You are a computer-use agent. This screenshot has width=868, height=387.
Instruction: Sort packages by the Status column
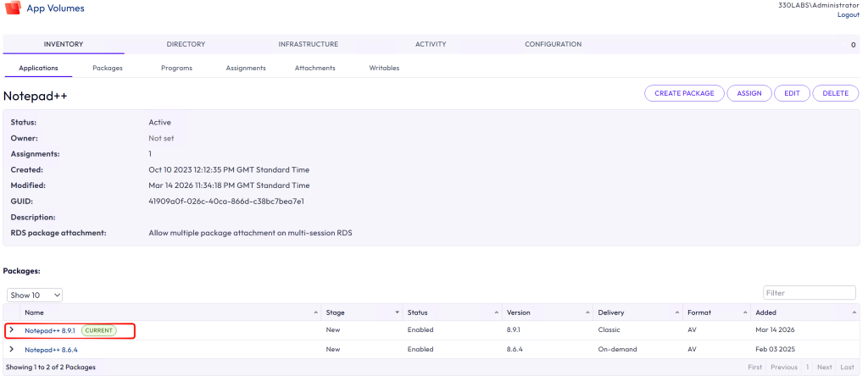[x=453, y=312]
